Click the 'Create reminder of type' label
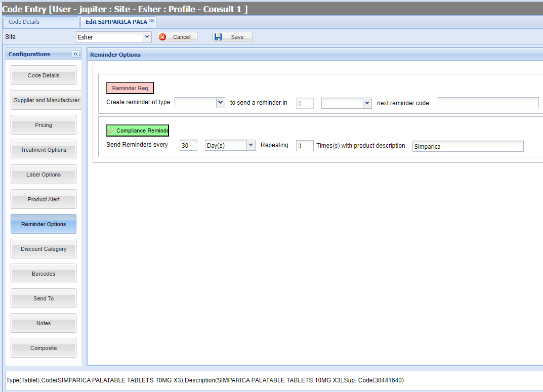 [x=138, y=102]
